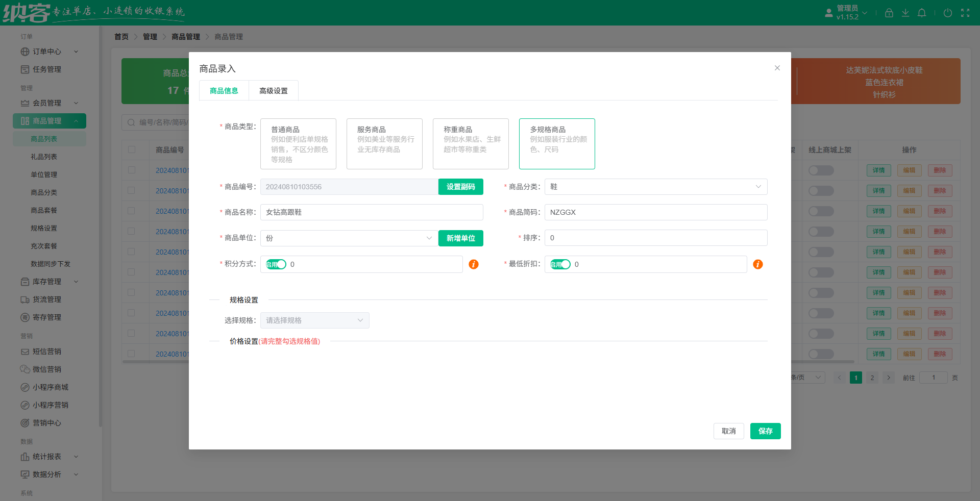Save the product with the 保存 button
The image size is (980, 501).
pos(765,431)
